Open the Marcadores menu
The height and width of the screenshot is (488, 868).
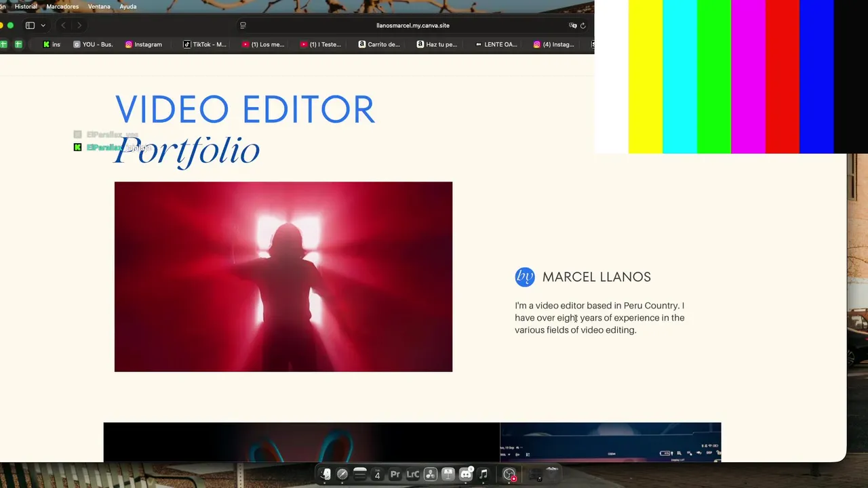62,7
